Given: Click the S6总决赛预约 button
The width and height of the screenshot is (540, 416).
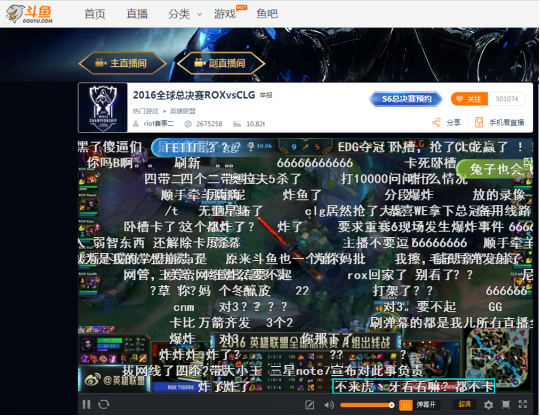Looking at the screenshot, I should [406, 99].
